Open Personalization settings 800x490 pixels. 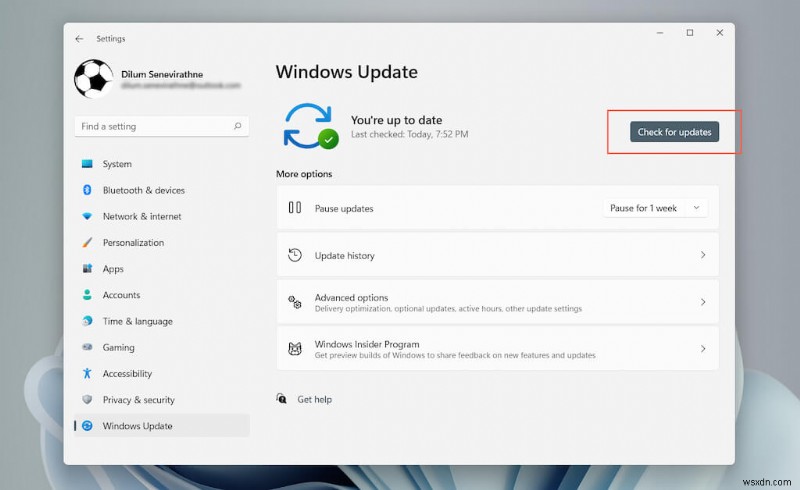pyautogui.click(x=162, y=242)
